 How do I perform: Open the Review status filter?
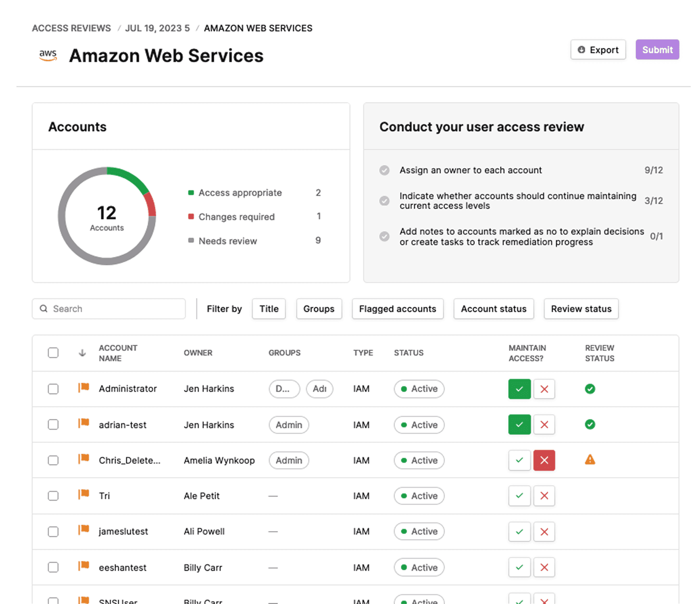[581, 309]
